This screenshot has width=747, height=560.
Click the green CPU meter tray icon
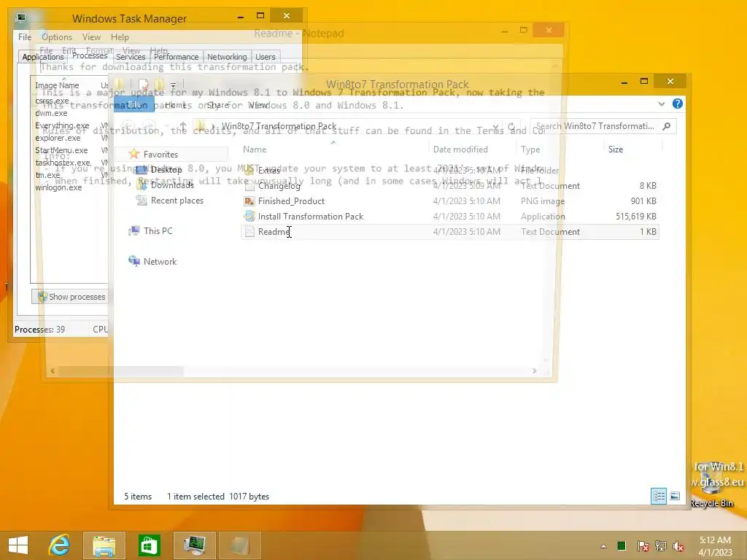click(x=622, y=545)
